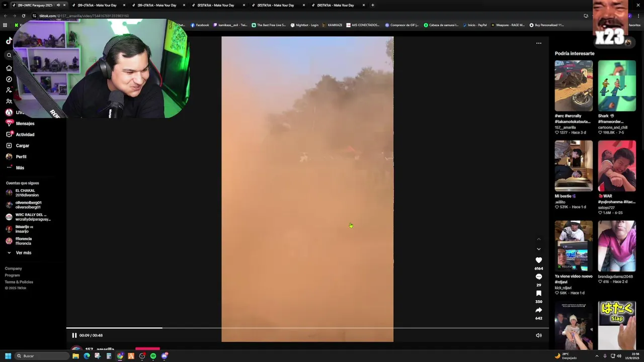Open Mensajes inbox
644x362 pixels.
coord(20,124)
